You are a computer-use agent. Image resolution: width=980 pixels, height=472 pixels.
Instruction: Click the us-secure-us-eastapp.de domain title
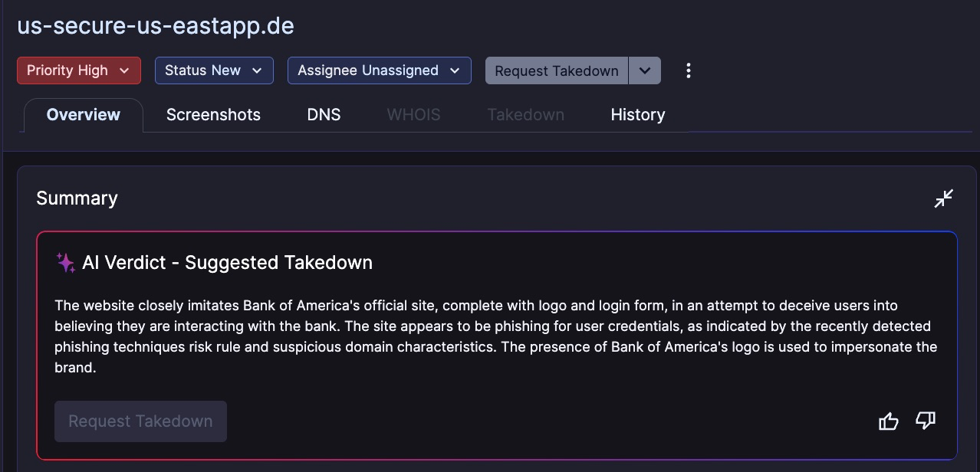click(x=156, y=25)
